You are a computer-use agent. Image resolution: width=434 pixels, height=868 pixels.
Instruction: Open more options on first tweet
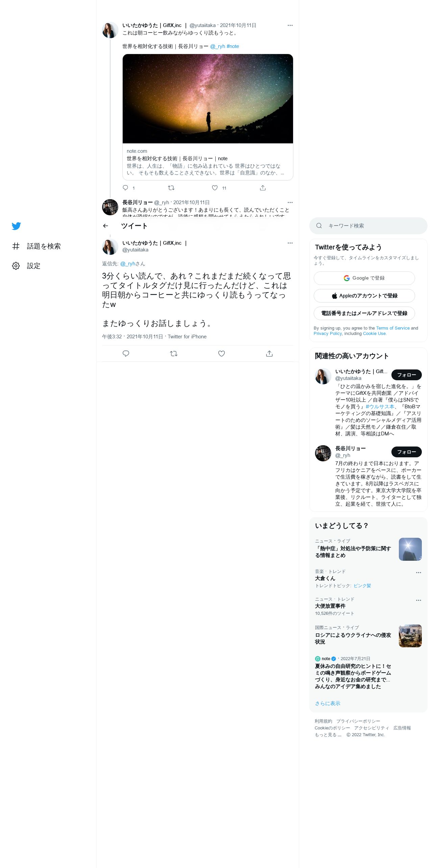coord(290,25)
